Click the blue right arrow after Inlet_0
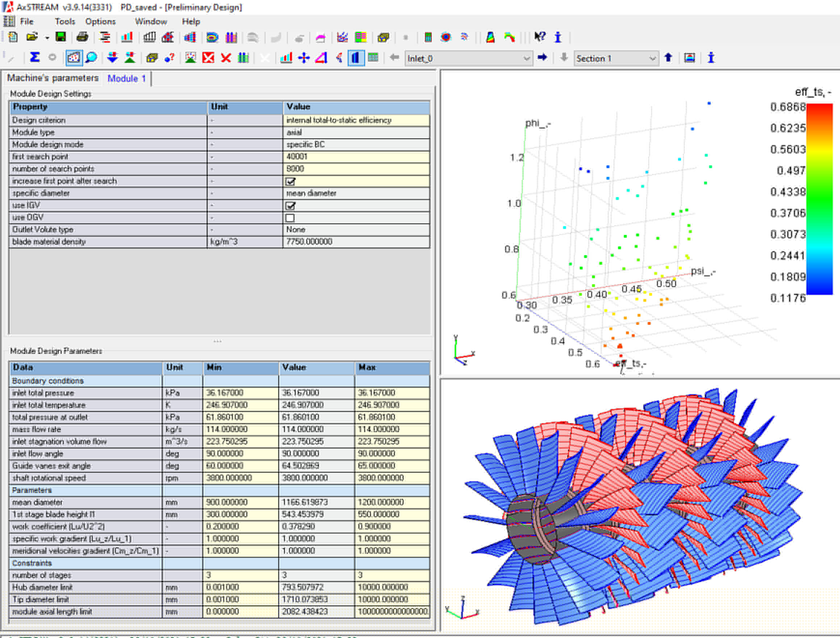This screenshot has width=840, height=638. coord(542,57)
